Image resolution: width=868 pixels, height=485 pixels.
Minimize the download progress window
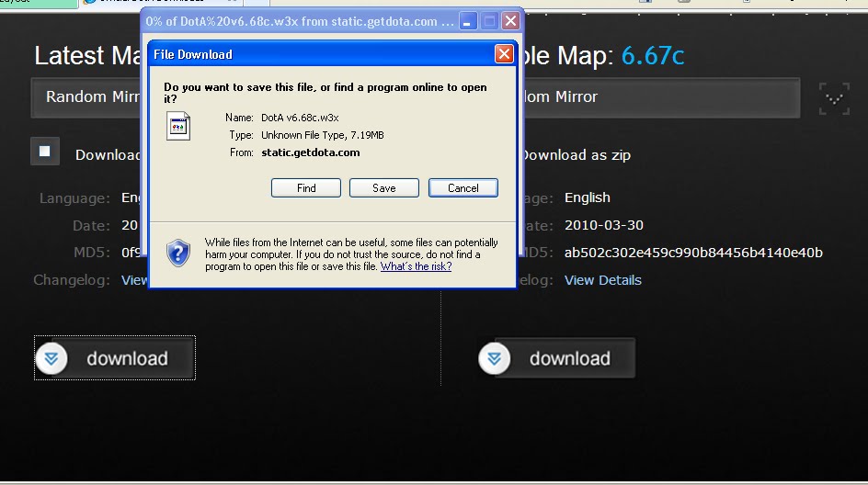[468, 21]
